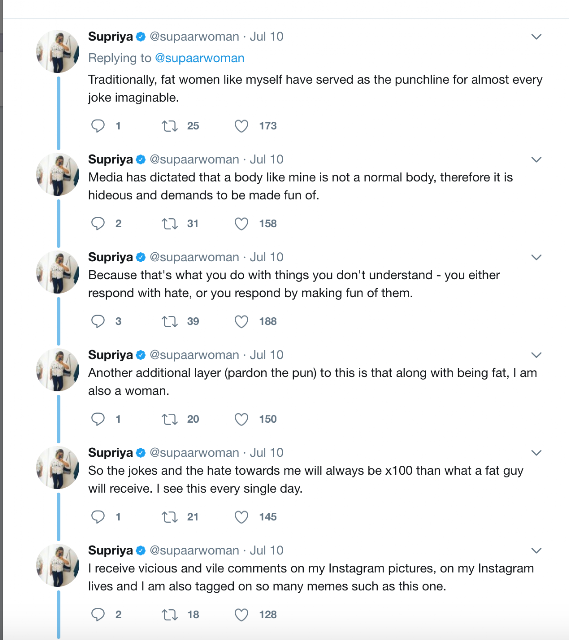Retweet the tweet with 31 retweets

coord(169,223)
